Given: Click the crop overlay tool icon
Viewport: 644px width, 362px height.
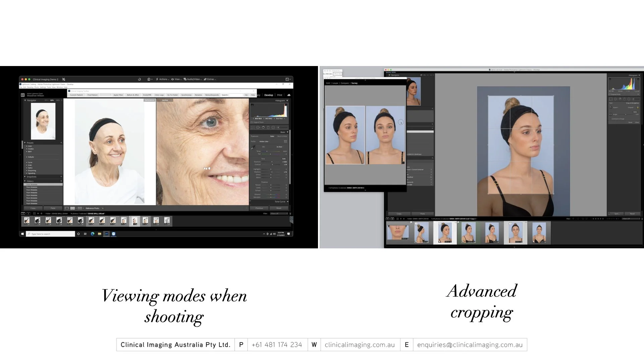Looking at the screenshot, I should 253,127.
